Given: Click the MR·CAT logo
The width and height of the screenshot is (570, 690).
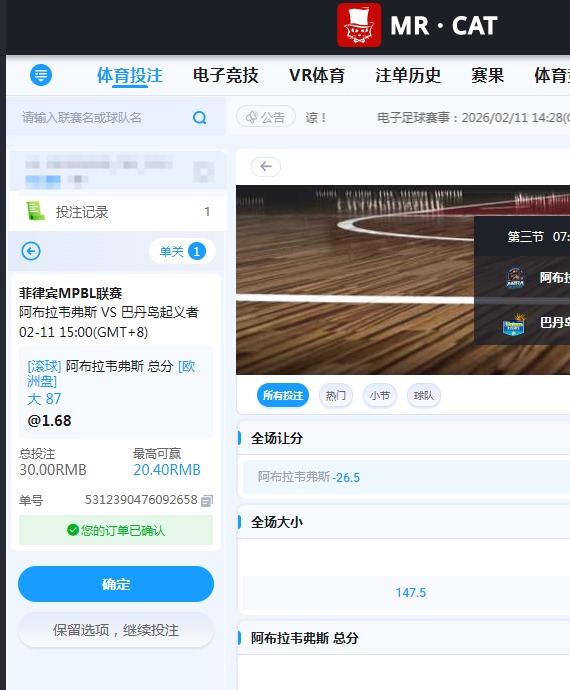Looking at the screenshot, I should point(417,25).
